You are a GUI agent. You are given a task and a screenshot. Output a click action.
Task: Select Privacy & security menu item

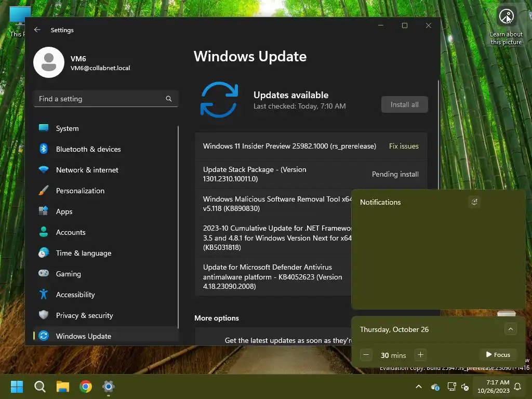click(x=106, y=315)
